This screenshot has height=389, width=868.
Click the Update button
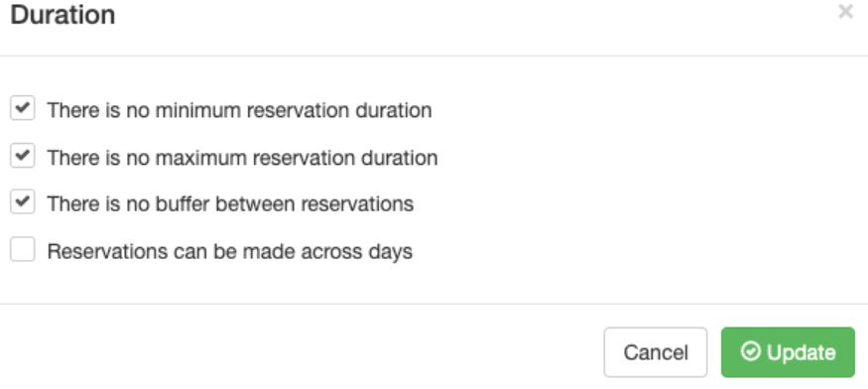(x=788, y=352)
